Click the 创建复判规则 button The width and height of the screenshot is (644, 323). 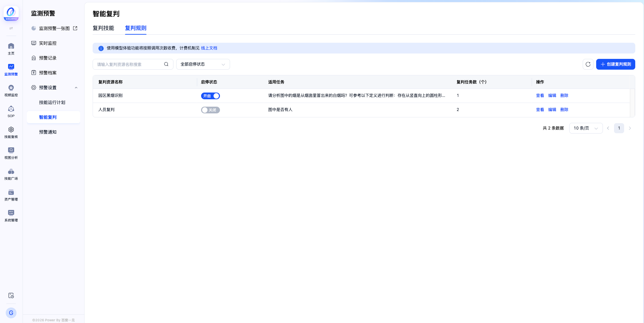point(615,64)
